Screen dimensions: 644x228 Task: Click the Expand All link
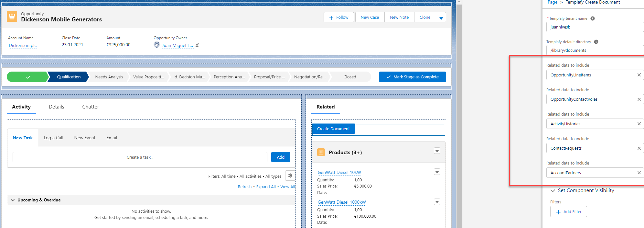(x=266, y=187)
